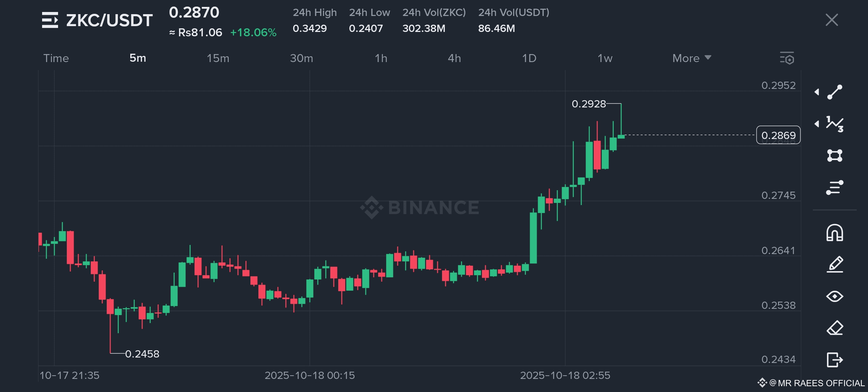Select the 4h interval
The image size is (868, 392).
click(454, 58)
